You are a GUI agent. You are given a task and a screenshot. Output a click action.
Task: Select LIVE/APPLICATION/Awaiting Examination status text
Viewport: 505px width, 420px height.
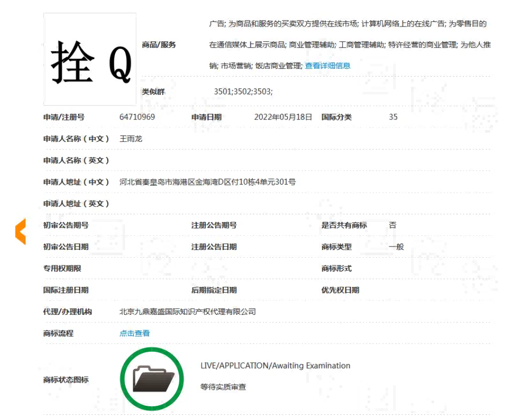pyautogui.click(x=275, y=365)
